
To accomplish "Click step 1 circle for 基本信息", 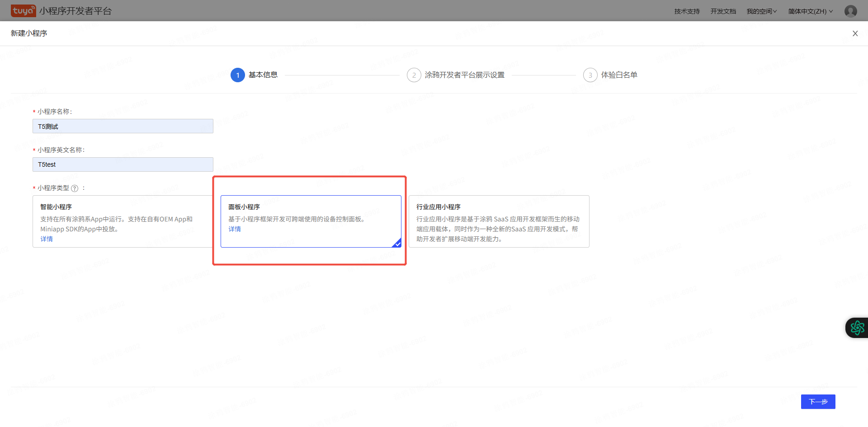I will 238,75.
